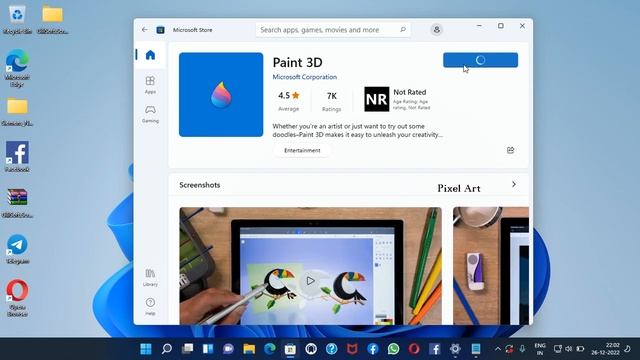The height and width of the screenshot is (360, 640).
Task: Open Help in Store sidebar
Action: click(150, 307)
